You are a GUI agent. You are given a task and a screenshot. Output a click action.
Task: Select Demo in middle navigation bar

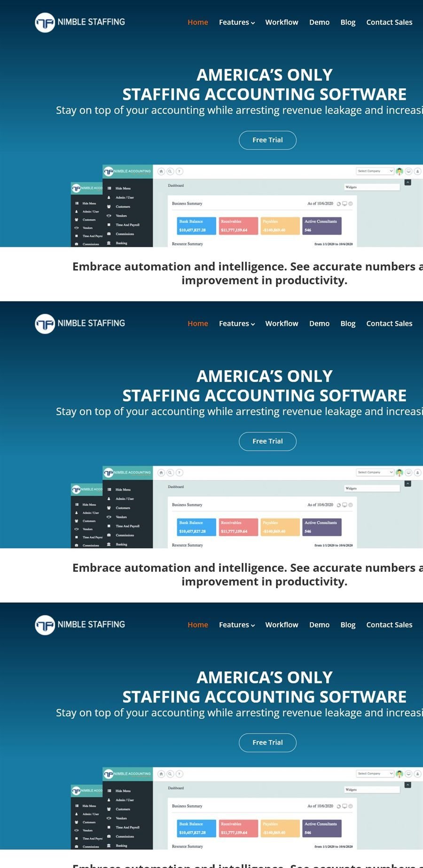(x=319, y=324)
